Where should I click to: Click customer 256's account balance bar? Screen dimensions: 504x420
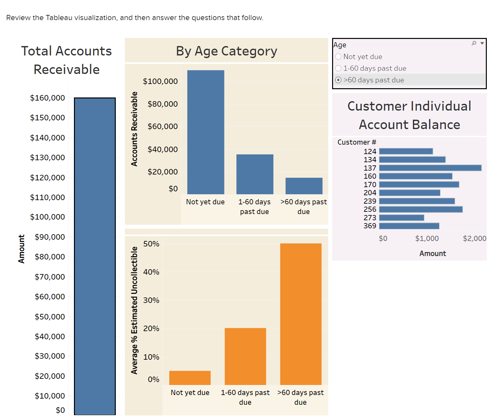[420, 209]
